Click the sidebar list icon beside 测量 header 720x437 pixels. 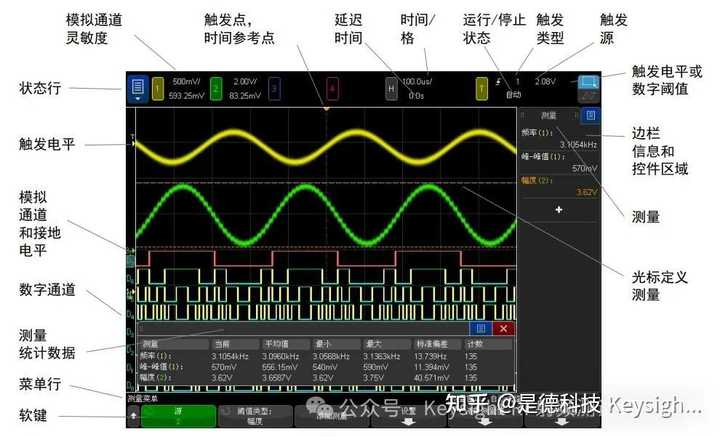[x=591, y=115]
